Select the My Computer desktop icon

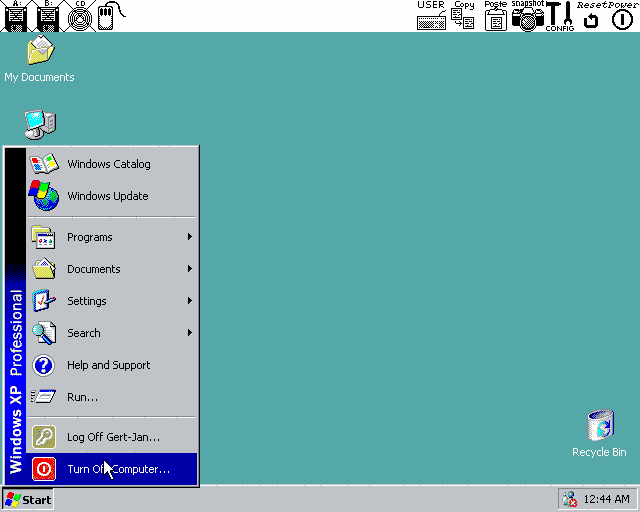(x=40, y=124)
